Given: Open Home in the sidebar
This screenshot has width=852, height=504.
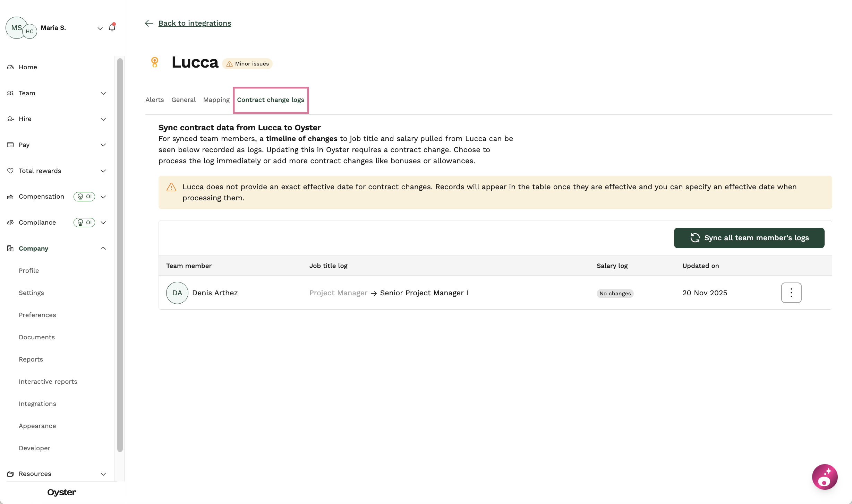Looking at the screenshot, I should coord(28,67).
